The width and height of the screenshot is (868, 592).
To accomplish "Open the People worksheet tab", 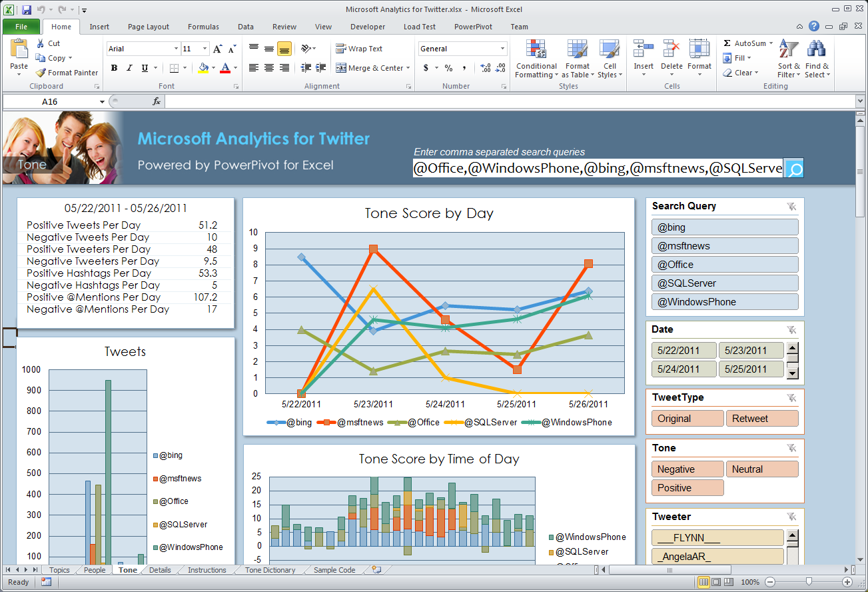I will click(x=94, y=570).
